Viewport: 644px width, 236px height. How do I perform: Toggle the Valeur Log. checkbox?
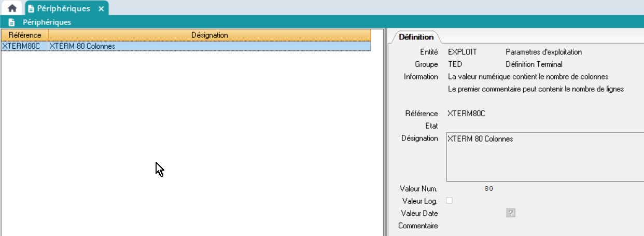(x=450, y=201)
